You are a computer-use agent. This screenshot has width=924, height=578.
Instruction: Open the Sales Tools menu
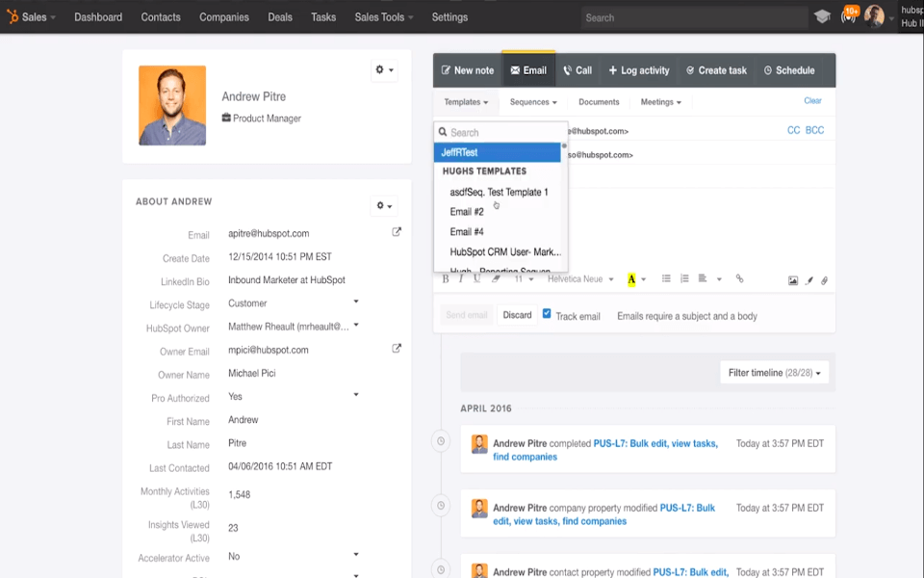(384, 17)
